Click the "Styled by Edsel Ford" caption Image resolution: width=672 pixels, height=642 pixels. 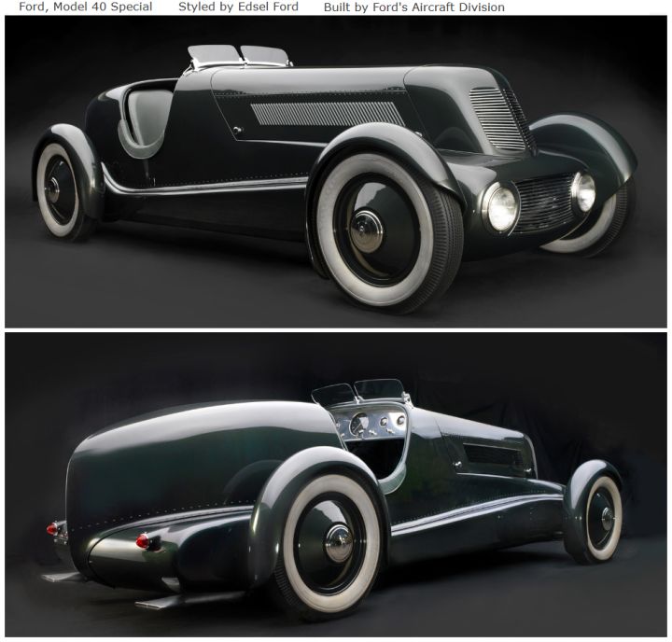point(238,7)
